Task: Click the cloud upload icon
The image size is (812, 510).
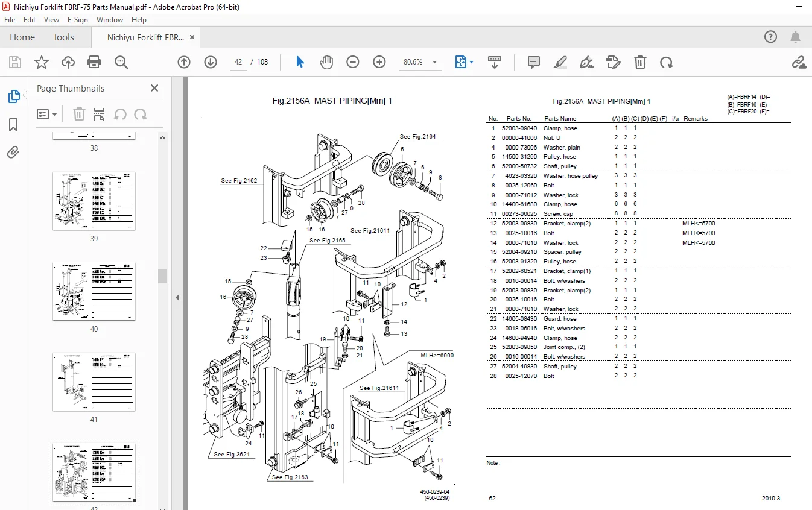Action: pos(68,62)
